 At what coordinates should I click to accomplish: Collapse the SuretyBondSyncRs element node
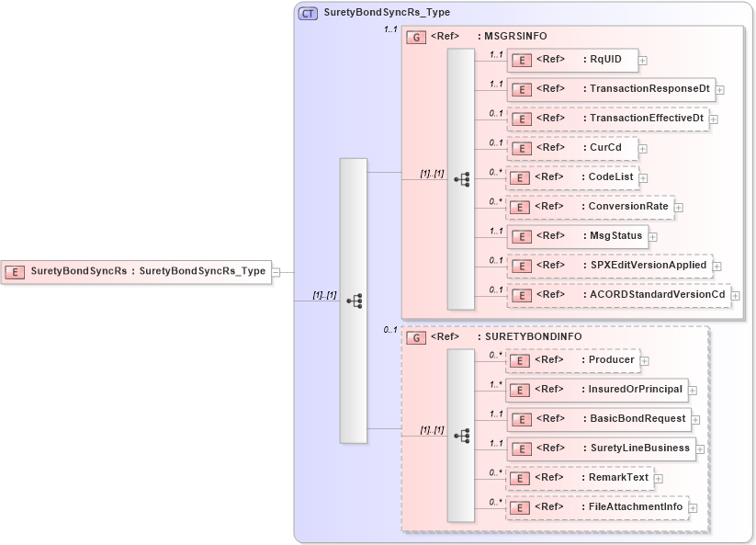276,272
